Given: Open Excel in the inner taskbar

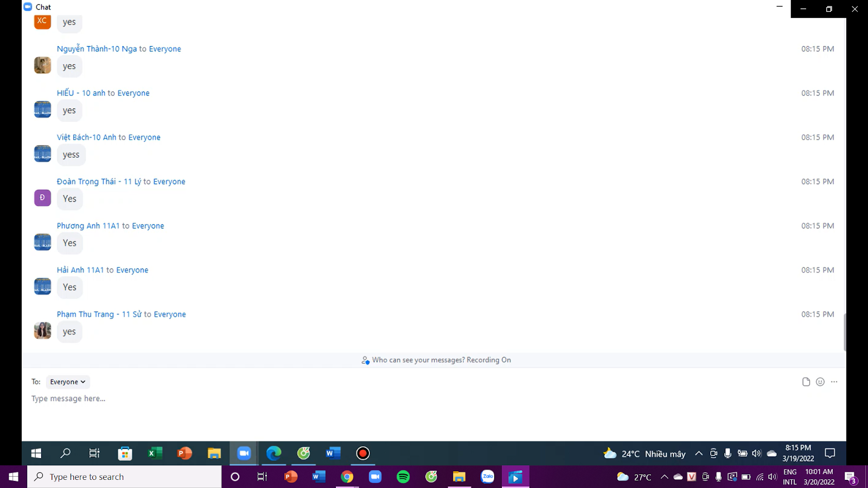Looking at the screenshot, I should coord(155,453).
